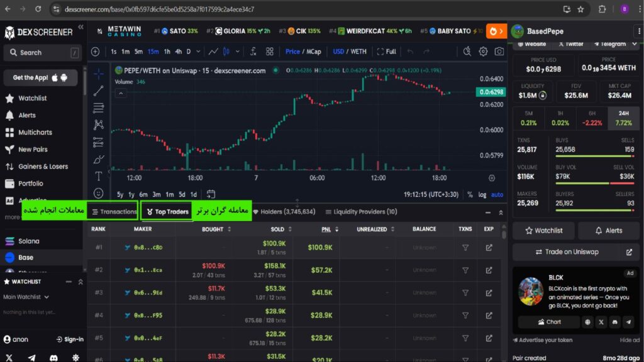Switch to the Transactions tab

coord(114,212)
